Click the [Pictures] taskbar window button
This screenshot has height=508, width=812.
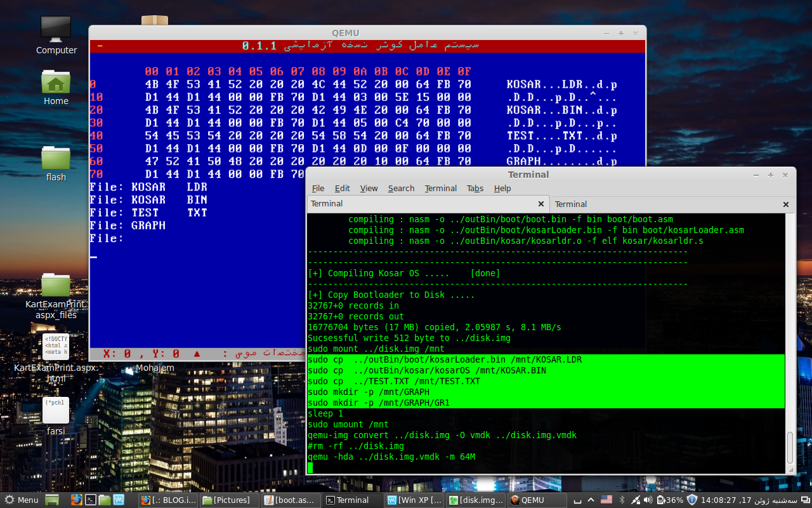click(x=230, y=500)
